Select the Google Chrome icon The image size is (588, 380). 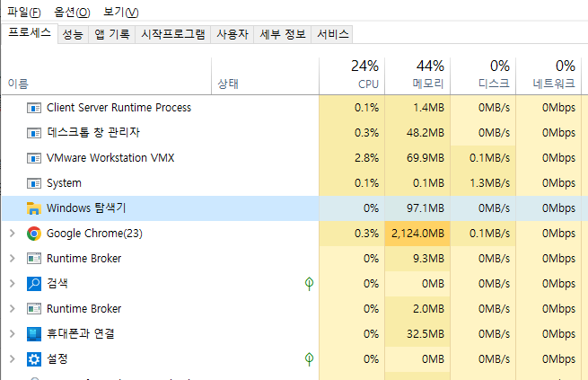coord(34,234)
